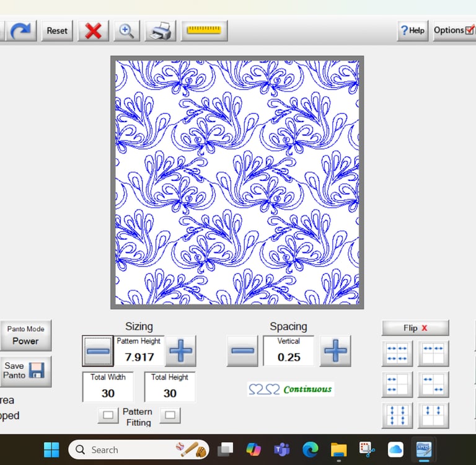Screen dimensions: 476x465
Task: Click the quilting app icon on taskbar
Action: click(424, 449)
